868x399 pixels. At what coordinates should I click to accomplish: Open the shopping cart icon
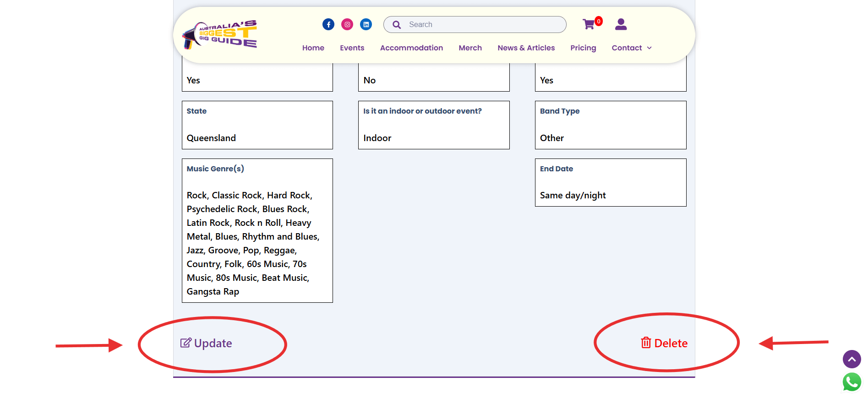click(589, 24)
